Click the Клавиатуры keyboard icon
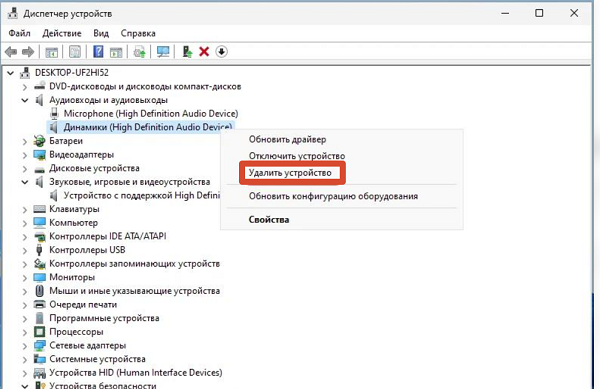 [x=39, y=209]
